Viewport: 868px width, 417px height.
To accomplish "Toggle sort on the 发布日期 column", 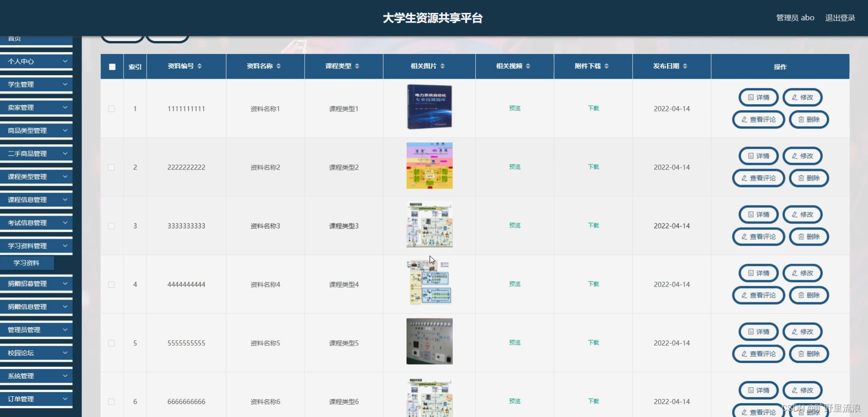I will point(686,65).
